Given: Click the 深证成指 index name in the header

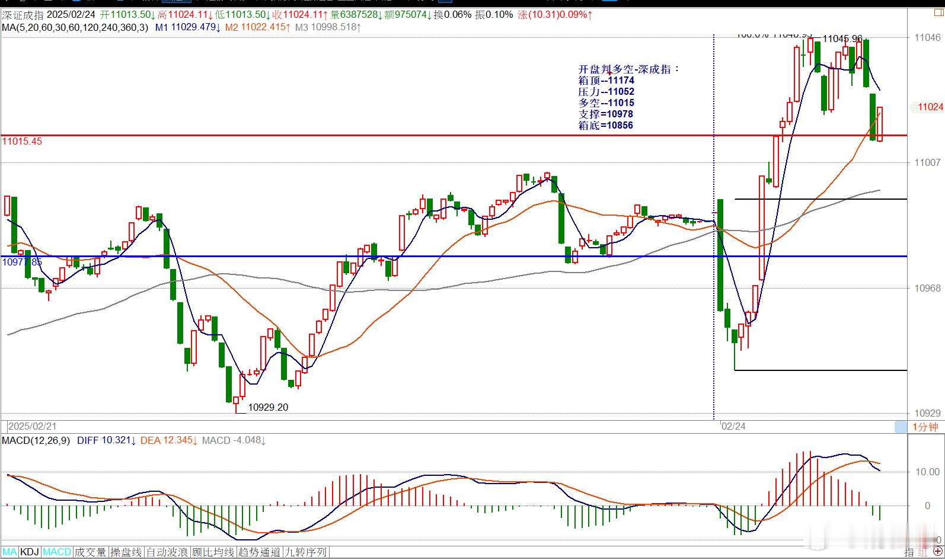Looking at the screenshot, I should pyautogui.click(x=23, y=14).
